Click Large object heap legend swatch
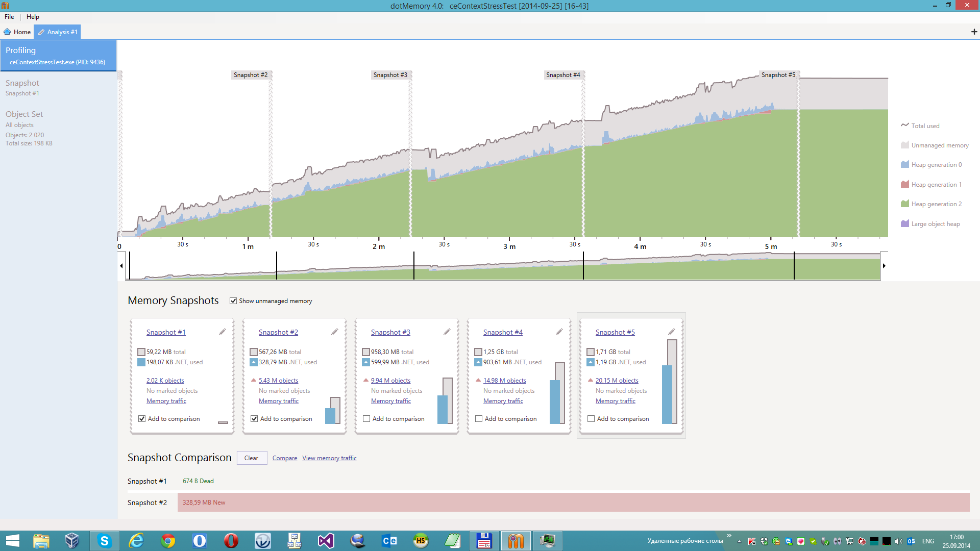 pos(905,223)
